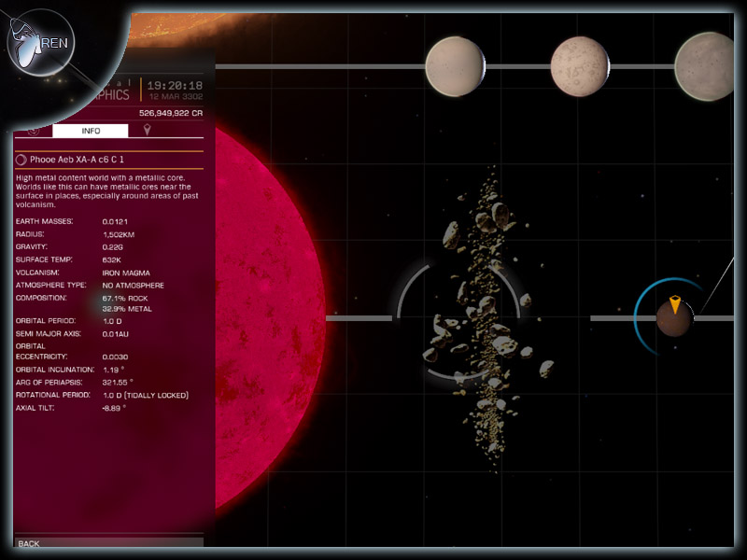747x560 pixels.
Task: Click the ORBITAL INCLINATION value 1.19°
Action: coord(114,370)
